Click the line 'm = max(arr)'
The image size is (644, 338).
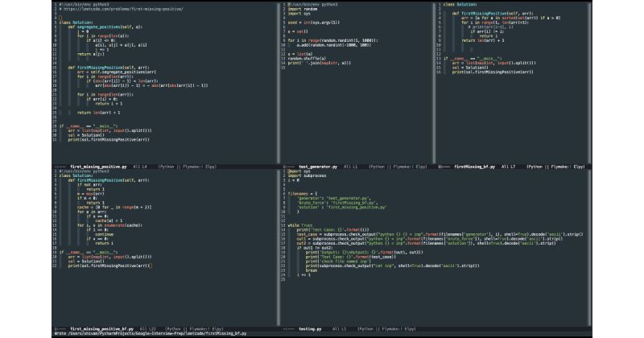(x=91, y=194)
